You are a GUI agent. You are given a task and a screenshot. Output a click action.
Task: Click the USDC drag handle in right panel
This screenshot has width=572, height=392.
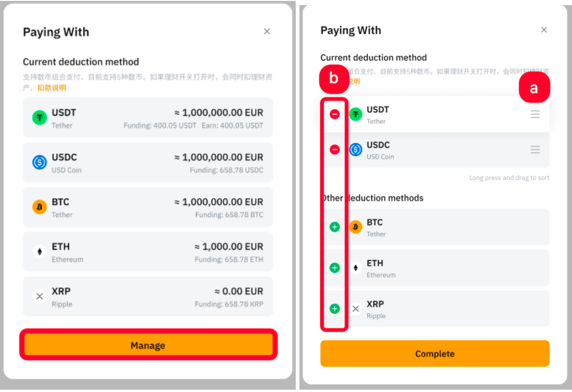point(535,150)
